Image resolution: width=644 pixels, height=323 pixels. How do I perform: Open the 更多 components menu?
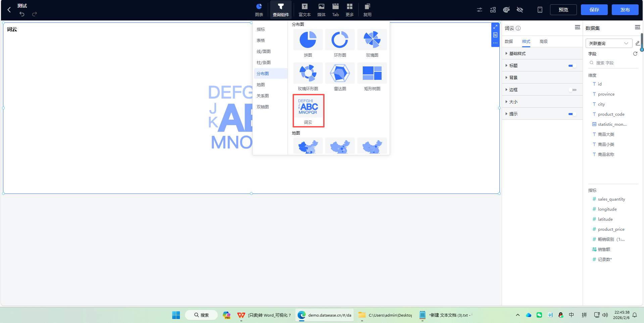(x=349, y=10)
